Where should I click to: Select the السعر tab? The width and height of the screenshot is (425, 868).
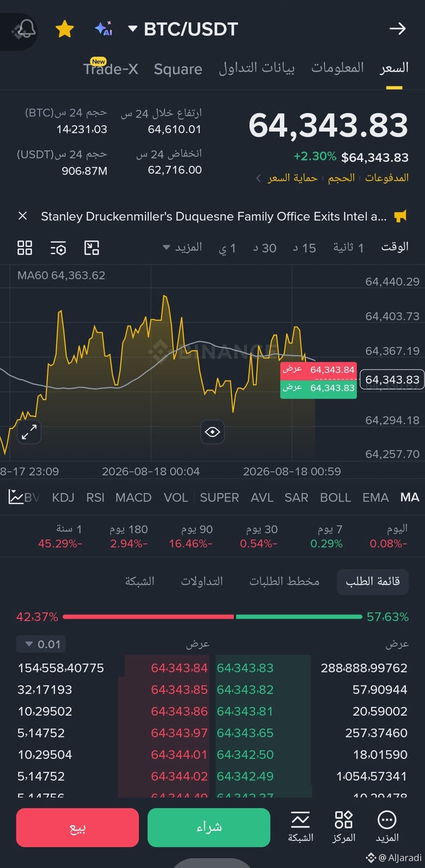pyautogui.click(x=394, y=68)
